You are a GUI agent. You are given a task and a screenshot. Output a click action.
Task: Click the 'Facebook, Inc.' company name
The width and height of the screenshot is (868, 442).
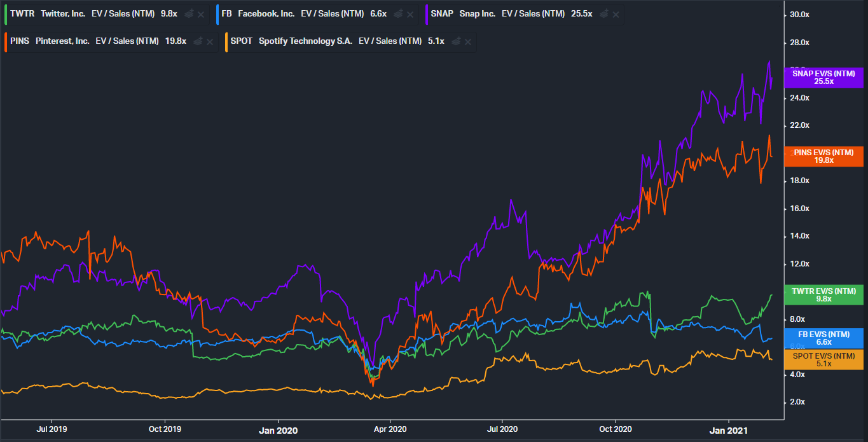tap(266, 14)
